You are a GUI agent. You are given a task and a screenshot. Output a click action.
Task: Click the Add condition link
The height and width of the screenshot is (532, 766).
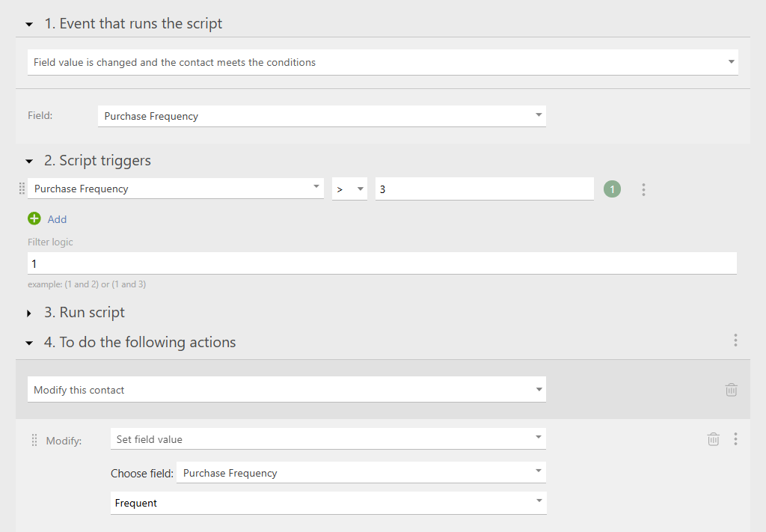point(57,219)
